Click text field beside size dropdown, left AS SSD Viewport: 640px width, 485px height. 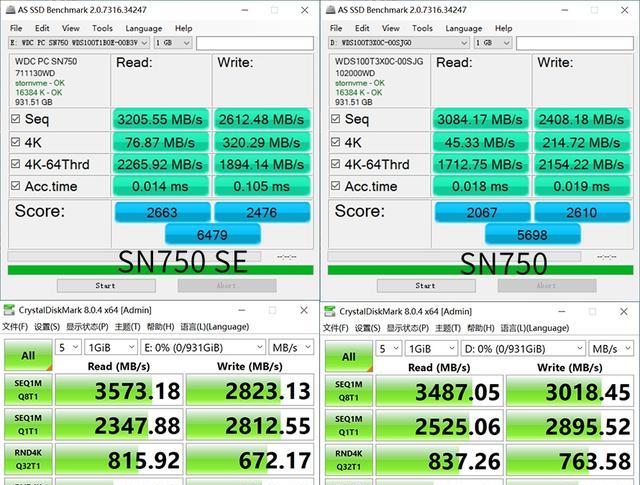pos(255,43)
